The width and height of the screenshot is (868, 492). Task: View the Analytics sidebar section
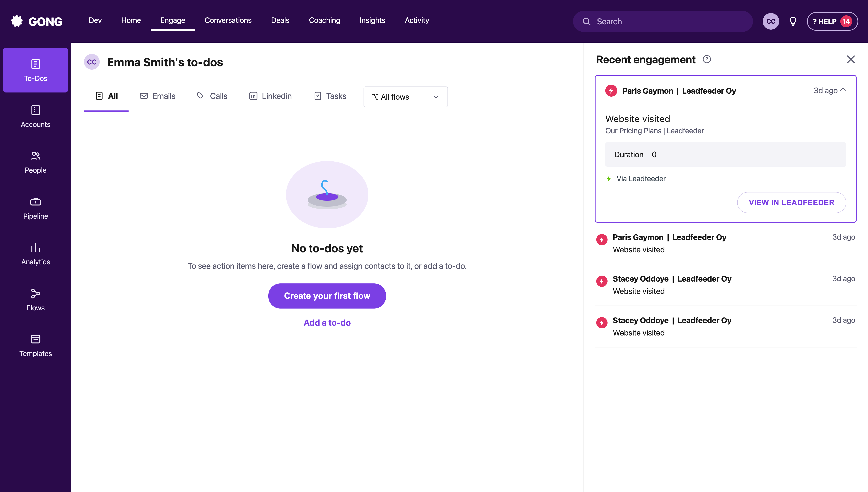click(x=35, y=254)
